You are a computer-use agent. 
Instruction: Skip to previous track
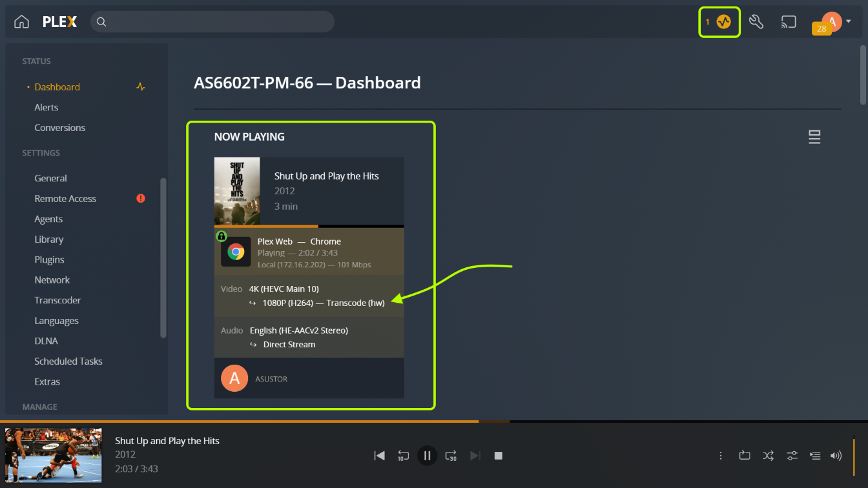tap(380, 456)
